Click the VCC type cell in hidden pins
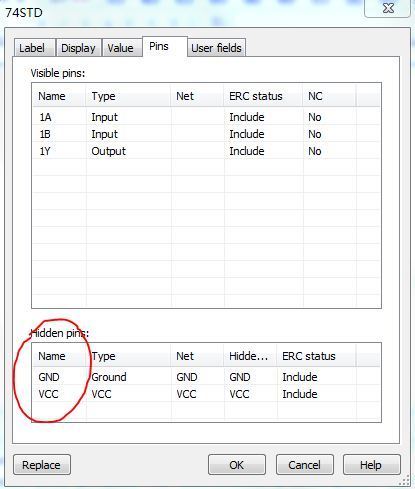Image resolution: width=415 pixels, height=489 pixels. [x=101, y=394]
